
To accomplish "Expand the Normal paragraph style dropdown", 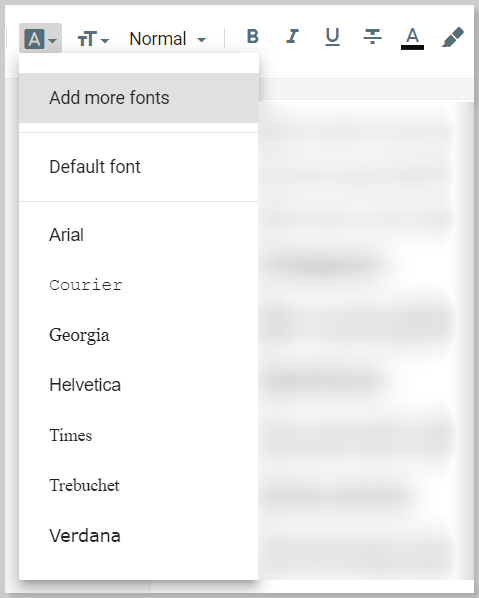I will 167,39.
